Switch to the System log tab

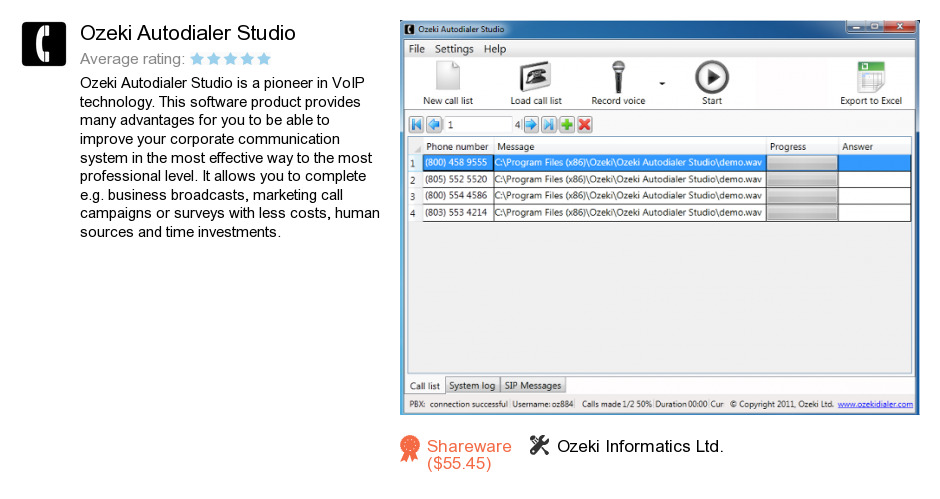point(472,385)
